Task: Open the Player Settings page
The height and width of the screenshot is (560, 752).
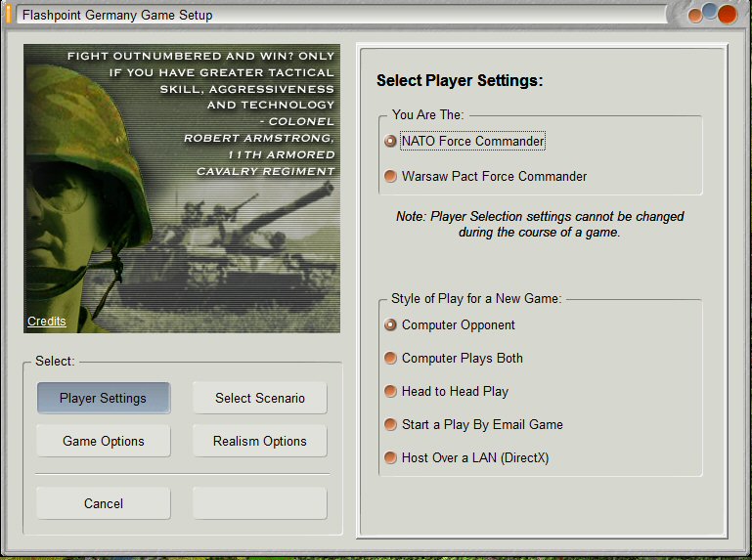Action: (x=103, y=398)
